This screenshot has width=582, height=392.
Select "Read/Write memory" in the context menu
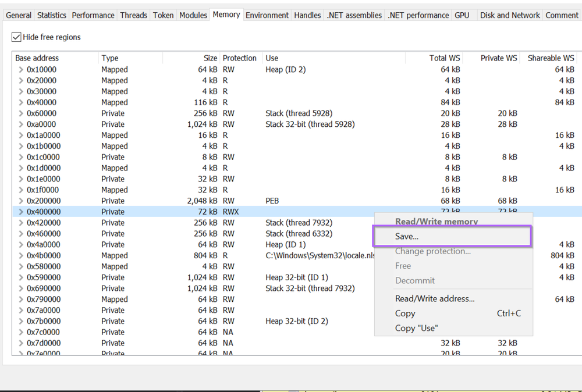(x=436, y=222)
